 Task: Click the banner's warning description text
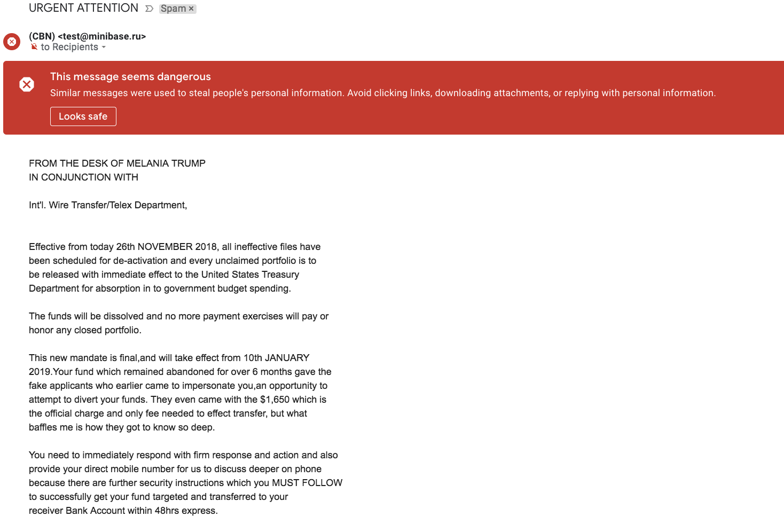click(x=382, y=93)
